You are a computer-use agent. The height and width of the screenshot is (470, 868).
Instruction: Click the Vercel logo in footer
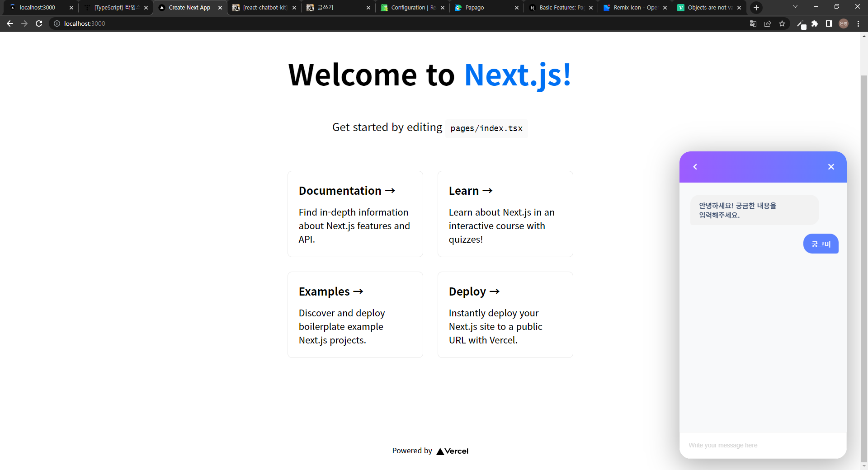pos(453,451)
